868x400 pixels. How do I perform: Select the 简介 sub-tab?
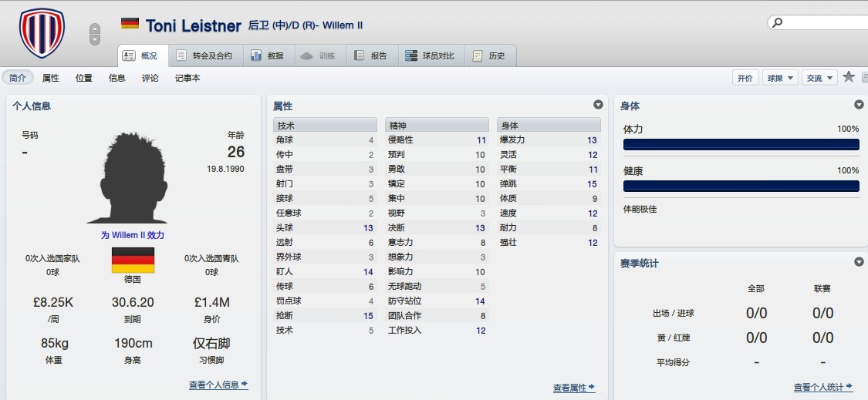[18, 78]
